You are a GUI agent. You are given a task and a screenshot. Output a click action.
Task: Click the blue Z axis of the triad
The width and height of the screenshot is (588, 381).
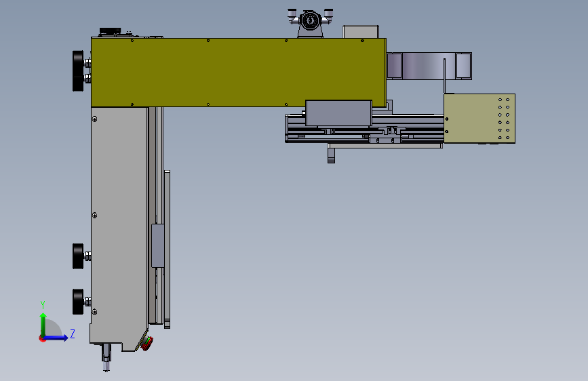[x=57, y=338]
